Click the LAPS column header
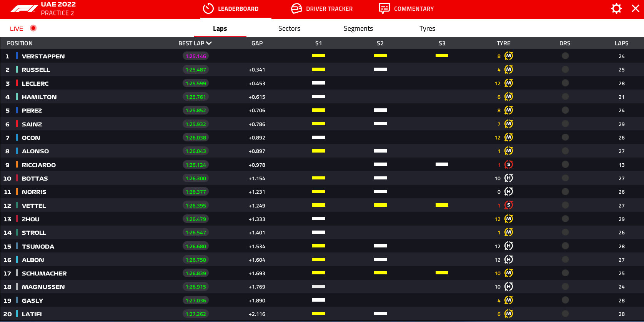The width and height of the screenshot is (644, 322). coord(622,43)
